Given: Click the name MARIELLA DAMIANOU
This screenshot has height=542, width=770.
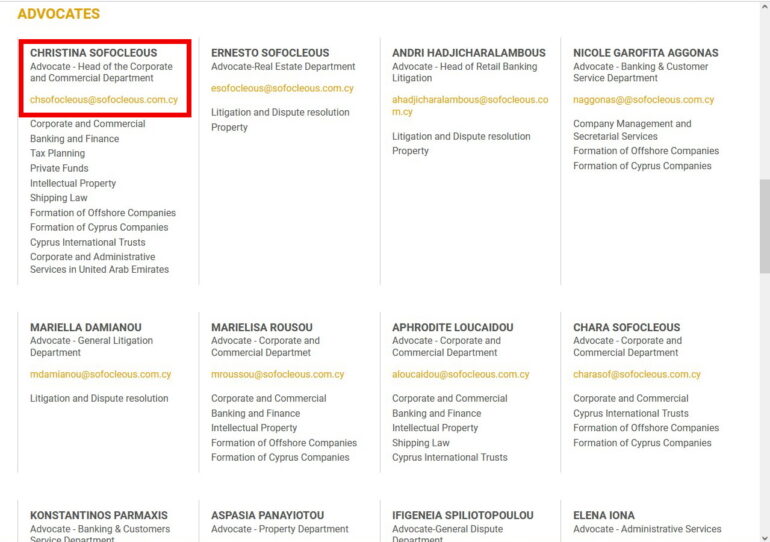Looking at the screenshot, I should click(x=86, y=327).
